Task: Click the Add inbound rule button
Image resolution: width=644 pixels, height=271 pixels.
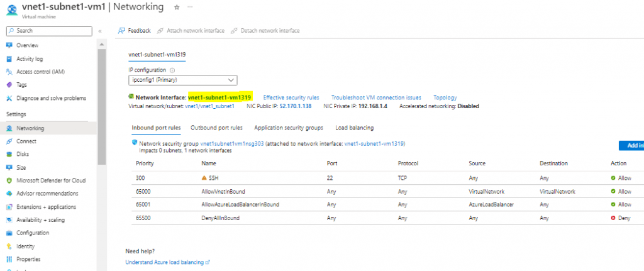Action: click(x=631, y=146)
